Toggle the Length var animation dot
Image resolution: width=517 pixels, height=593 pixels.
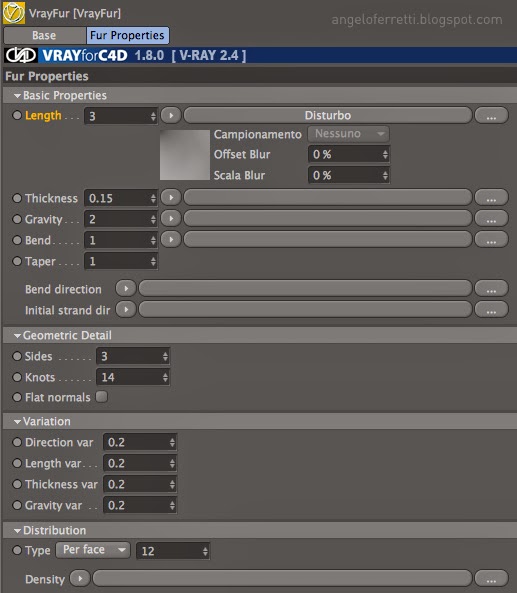click(x=17, y=463)
